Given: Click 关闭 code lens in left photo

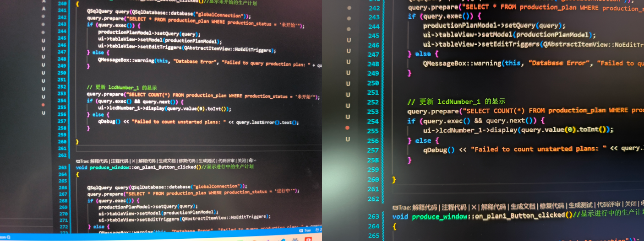Looking at the screenshot, I should click(x=241, y=161).
